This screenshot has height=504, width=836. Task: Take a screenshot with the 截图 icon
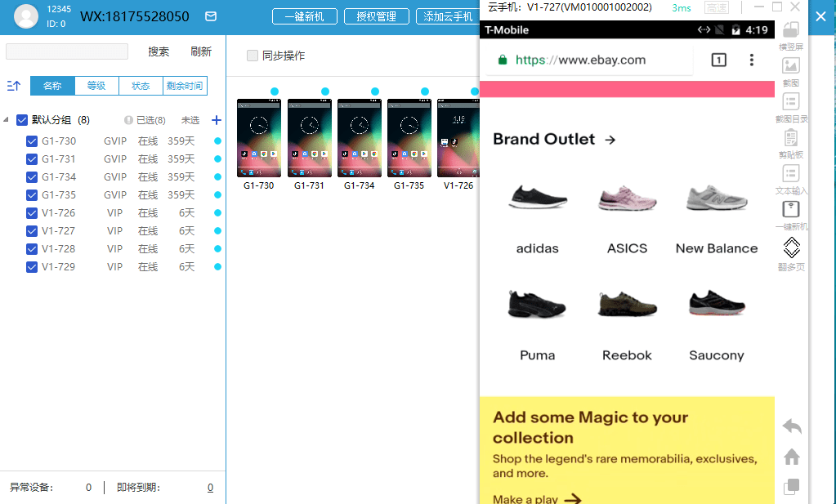tap(791, 65)
